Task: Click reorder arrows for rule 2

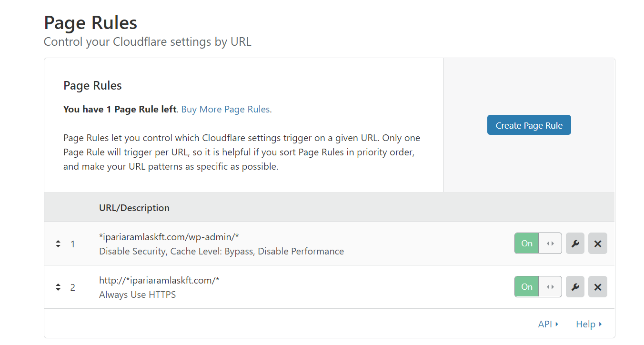Action: click(58, 287)
